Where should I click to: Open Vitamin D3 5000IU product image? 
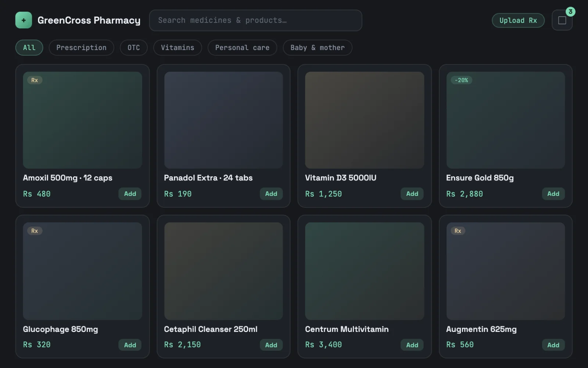pos(365,120)
